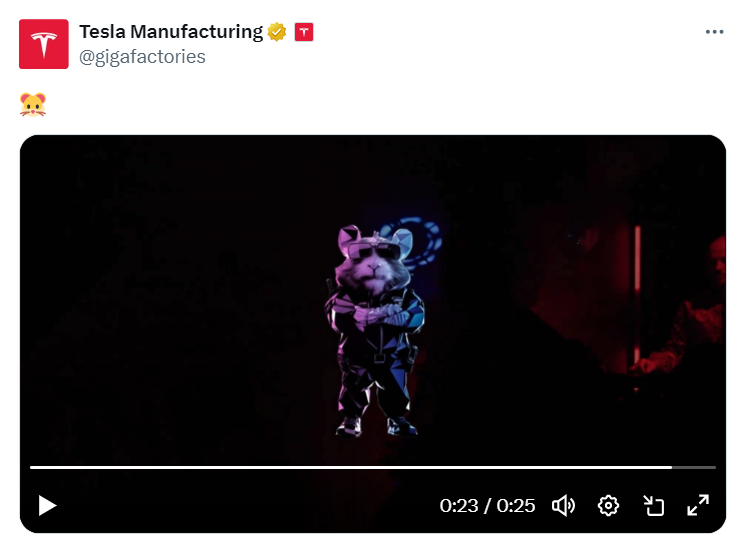Click the gold verified badge
This screenshot has width=739, height=546.
(x=277, y=32)
